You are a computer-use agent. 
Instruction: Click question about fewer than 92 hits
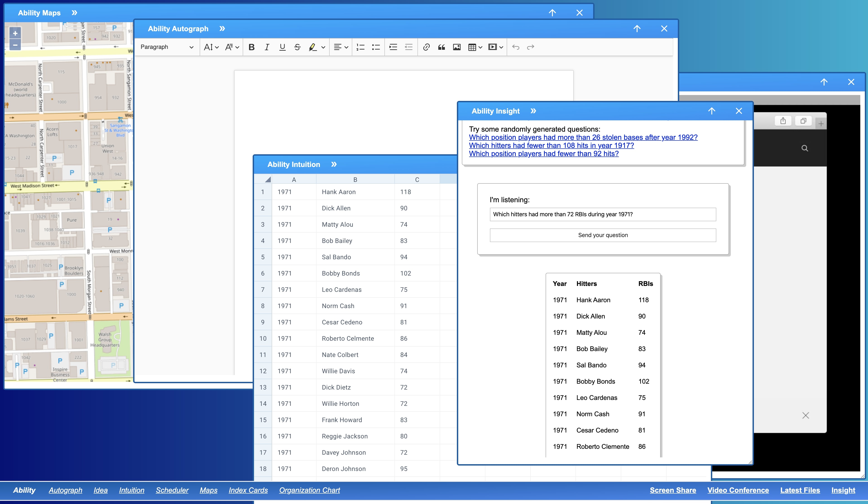point(544,154)
